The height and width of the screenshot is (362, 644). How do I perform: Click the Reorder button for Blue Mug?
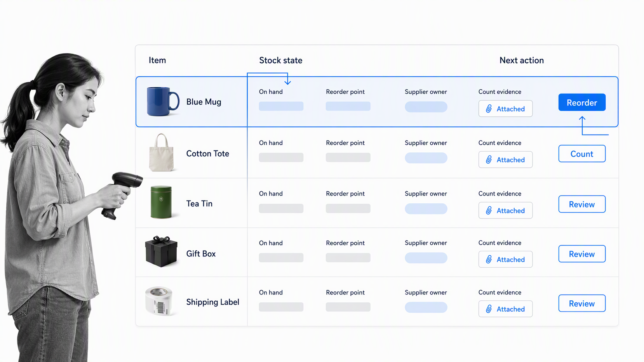[582, 102]
